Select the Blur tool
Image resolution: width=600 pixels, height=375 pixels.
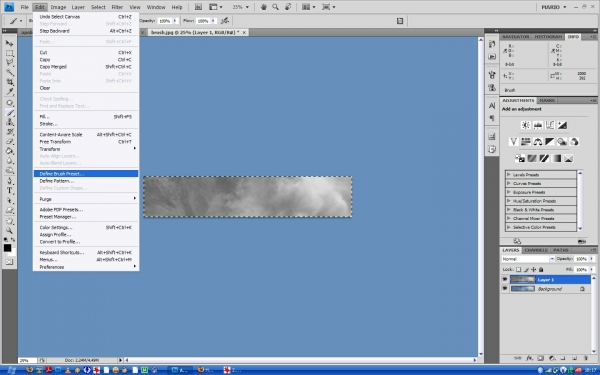pos(9,160)
